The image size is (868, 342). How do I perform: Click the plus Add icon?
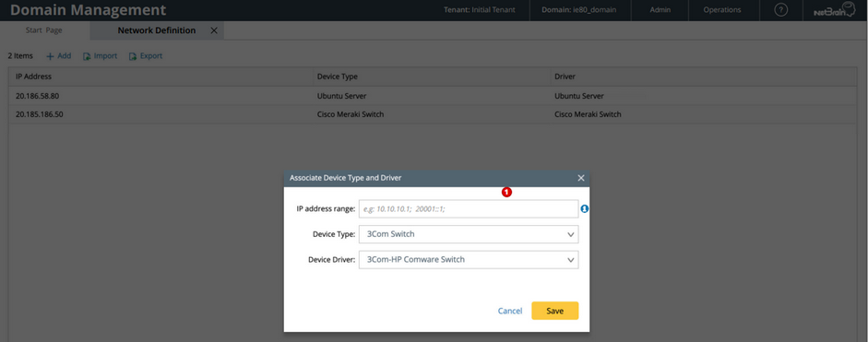click(50, 56)
